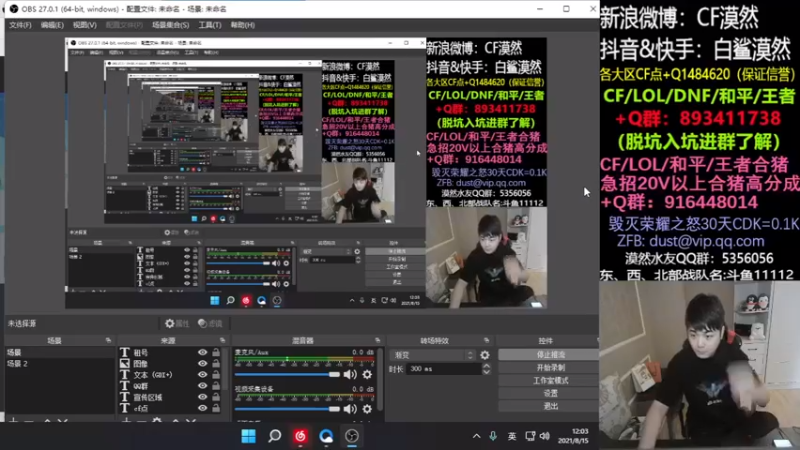Hide the 图像 source with its eye icon

pos(203,364)
